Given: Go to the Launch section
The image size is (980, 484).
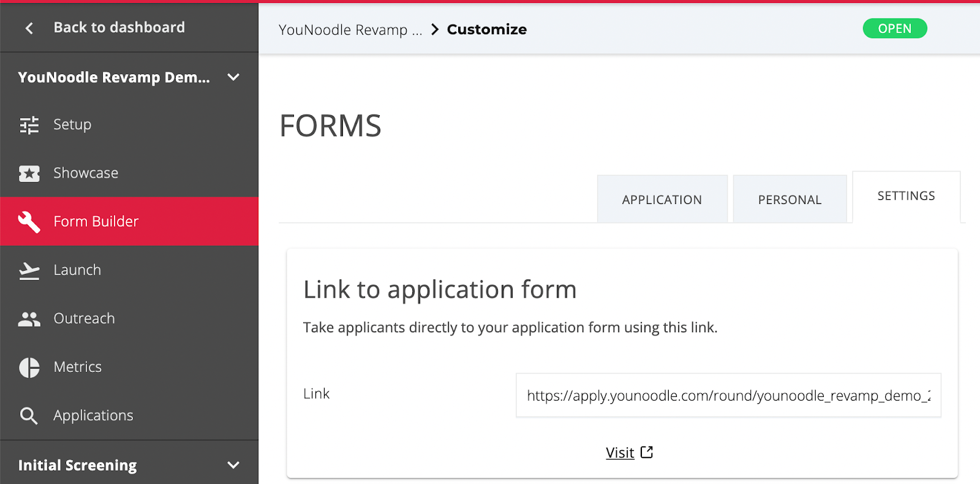Looking at the screenshot, I should (129, 270).
